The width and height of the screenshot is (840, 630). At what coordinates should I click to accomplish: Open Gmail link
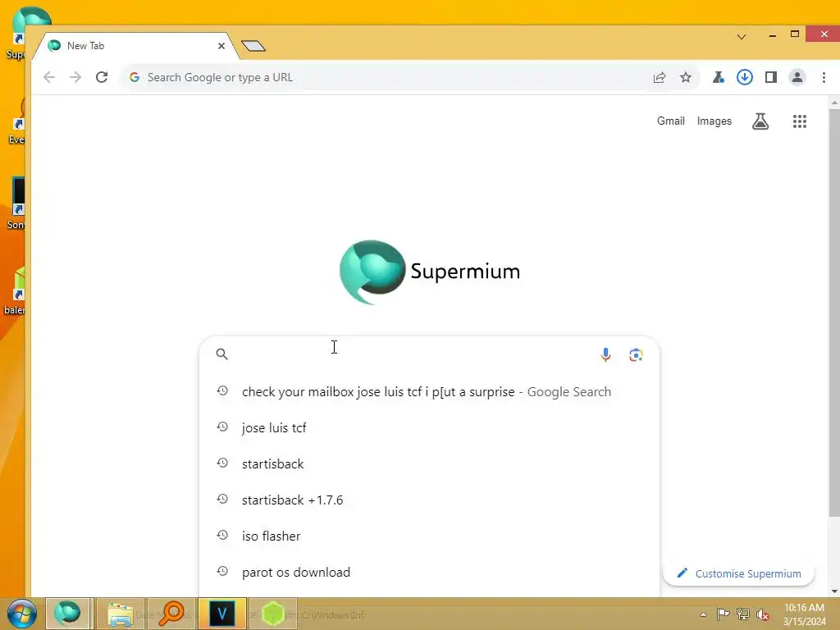[x=671, y=121]
